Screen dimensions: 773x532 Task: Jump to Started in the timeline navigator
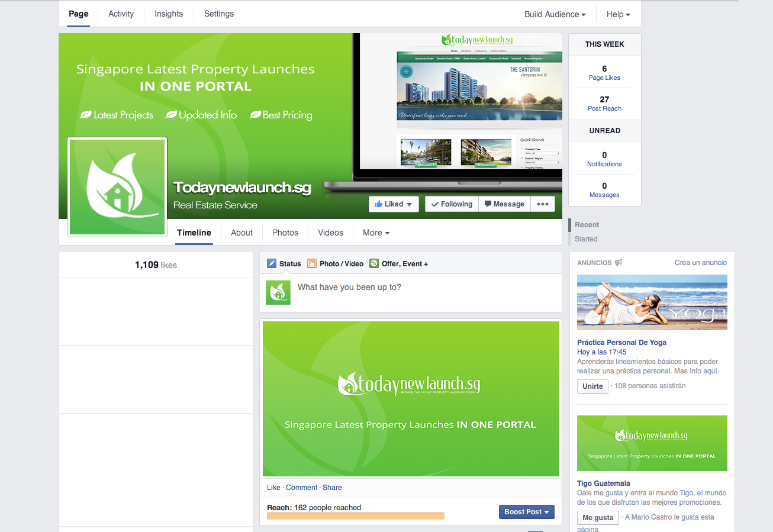pyautogui.click(x=586, y=239)
